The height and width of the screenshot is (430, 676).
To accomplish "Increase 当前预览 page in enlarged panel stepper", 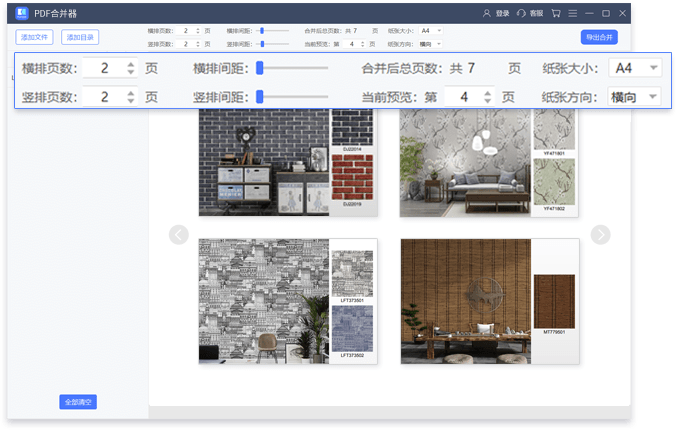I will (487, 93).
